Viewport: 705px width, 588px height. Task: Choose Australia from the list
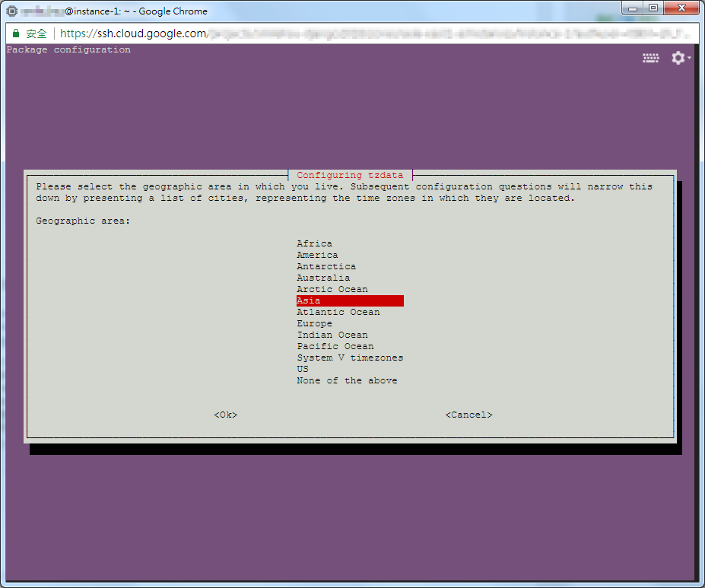pyautogui.click(x=323, y=278)
